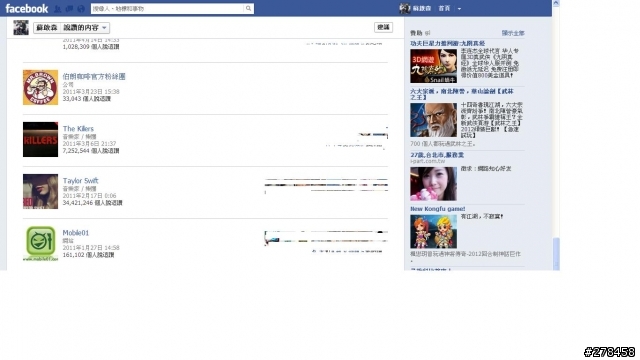The width and height of the screenshot is (640, 360).
Task: Open profile avatar in top bar
Action: (x=404, y=8)
